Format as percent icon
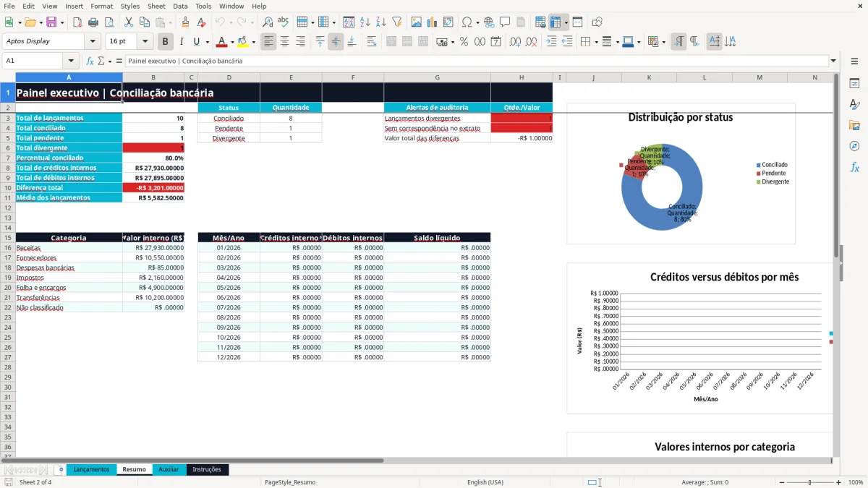 464,42
